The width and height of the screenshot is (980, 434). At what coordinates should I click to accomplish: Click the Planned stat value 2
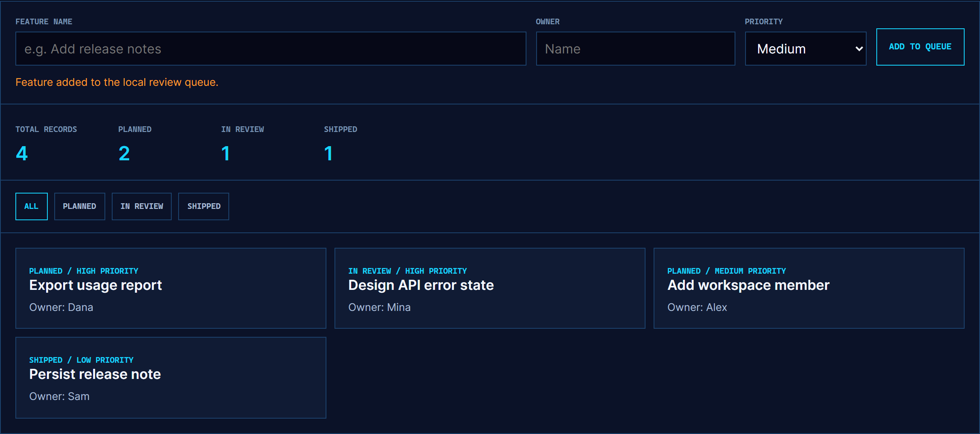(x=124, y=153)
